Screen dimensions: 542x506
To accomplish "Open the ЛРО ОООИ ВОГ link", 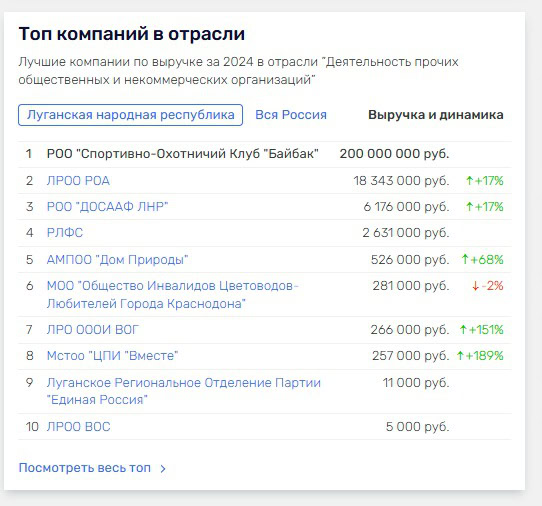I will 92,330.
